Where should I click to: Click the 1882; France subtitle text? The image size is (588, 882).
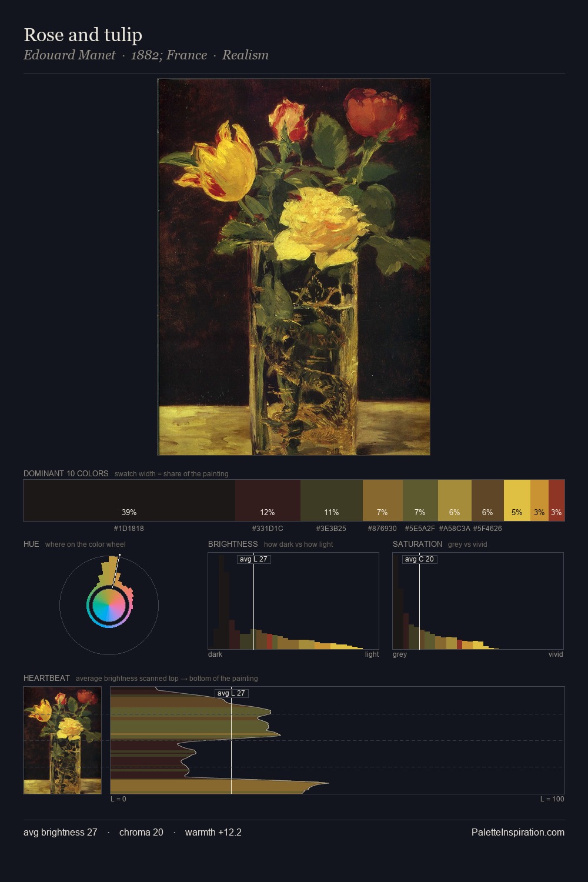click(169, 55)
